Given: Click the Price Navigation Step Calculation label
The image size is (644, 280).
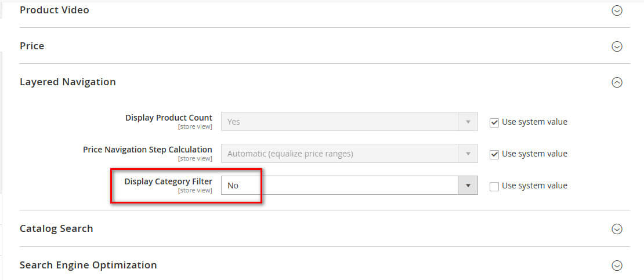Looking at the screenshot, I should (x=147, y=150).
